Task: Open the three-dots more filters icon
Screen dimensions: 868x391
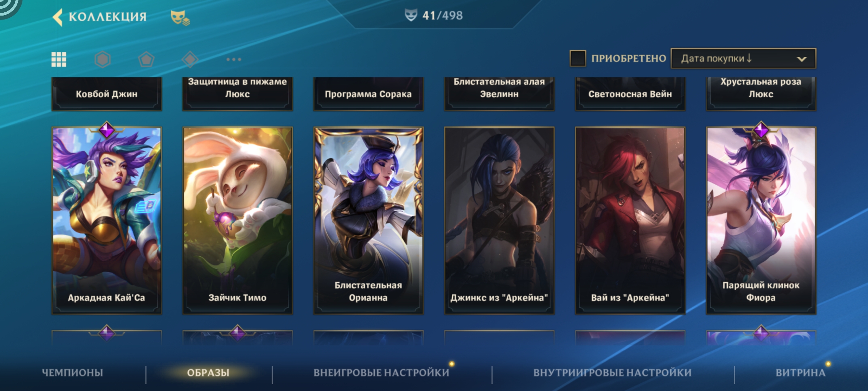Action: (x=234, y=59)
